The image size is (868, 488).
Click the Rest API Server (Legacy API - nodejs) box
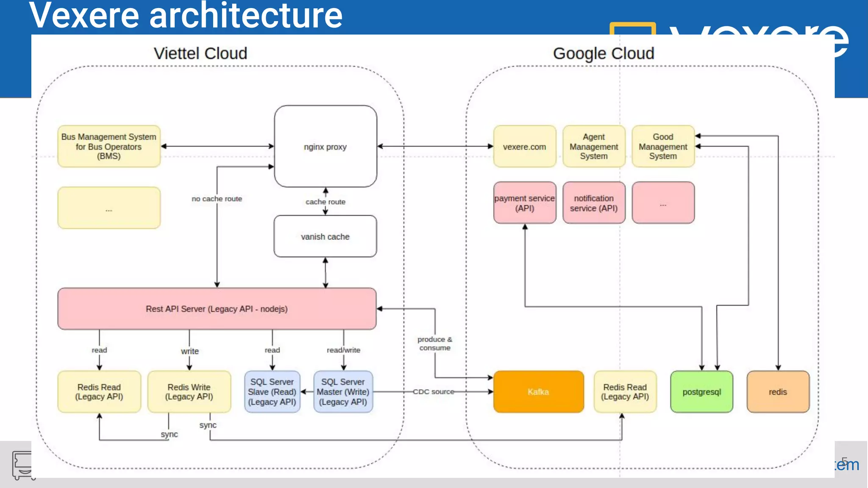217,309
